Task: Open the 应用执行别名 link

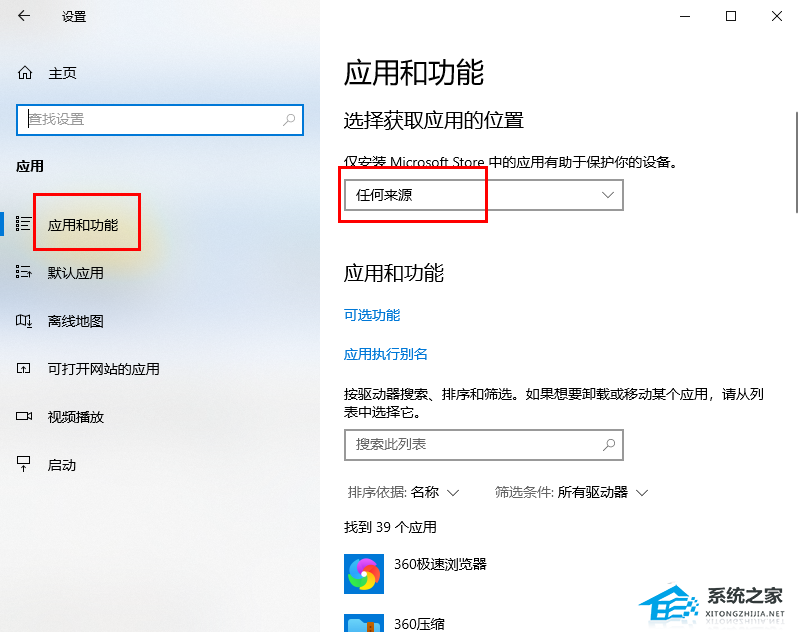Action: (x=386, y=354)
